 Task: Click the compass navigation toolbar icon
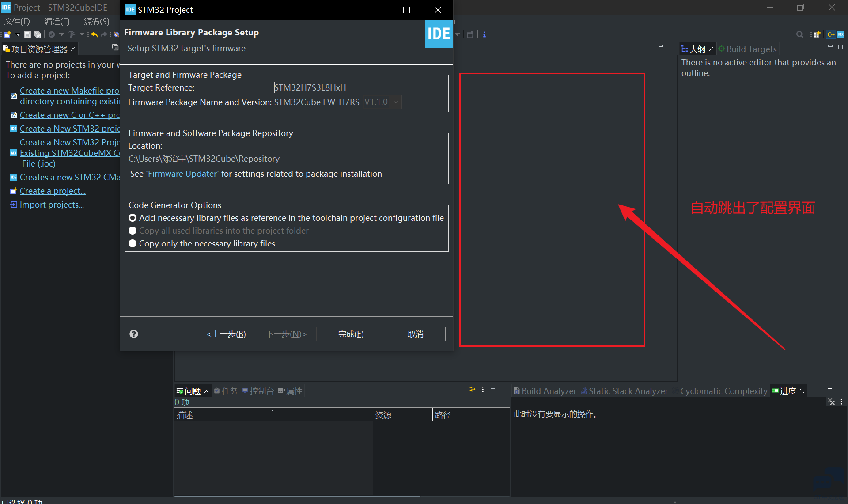click(52, 34)
